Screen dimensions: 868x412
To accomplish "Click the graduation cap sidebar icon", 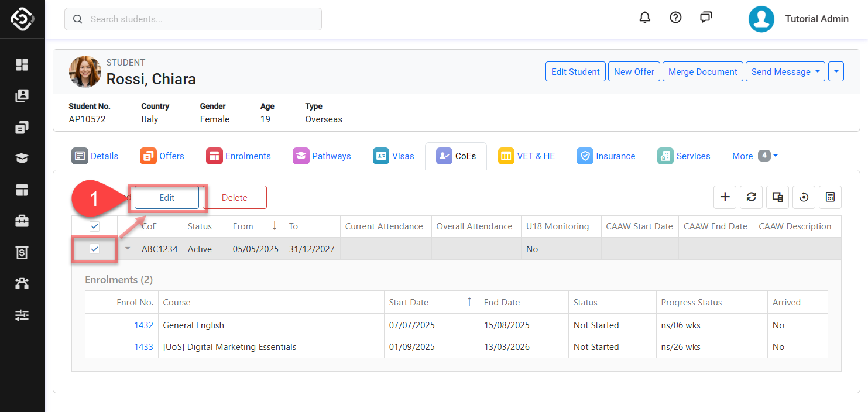I will pos(22,158).
